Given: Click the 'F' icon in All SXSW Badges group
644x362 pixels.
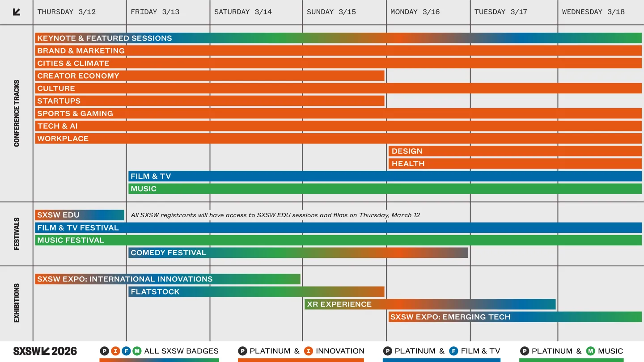Looking at the screenshot, I should (127, 351).
